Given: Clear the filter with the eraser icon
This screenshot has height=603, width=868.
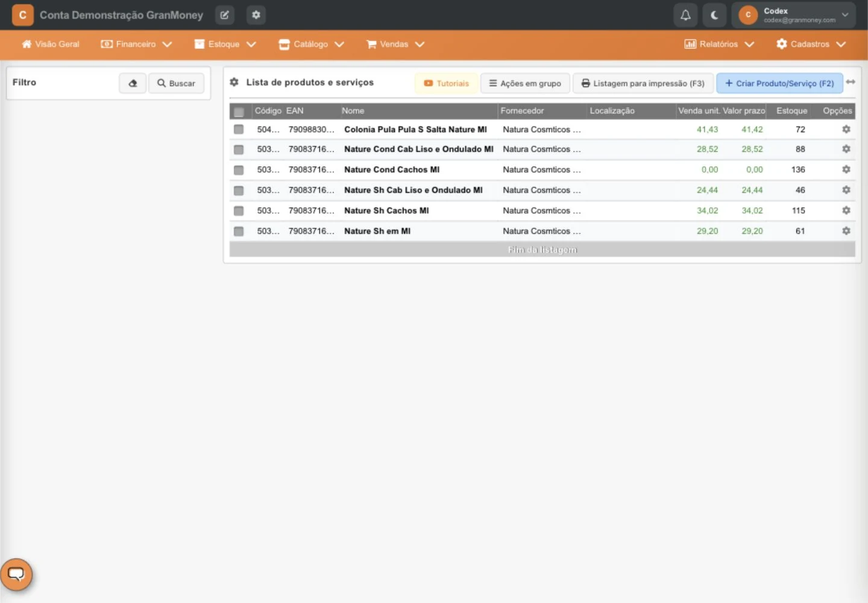Looking at the screenshot, I should (x=133, y=83).
